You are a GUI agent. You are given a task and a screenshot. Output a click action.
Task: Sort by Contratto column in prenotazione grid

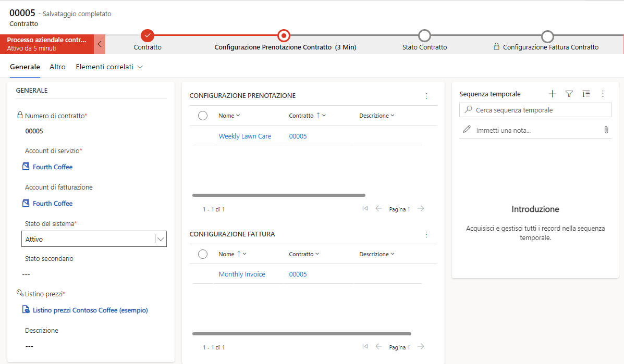307,116
